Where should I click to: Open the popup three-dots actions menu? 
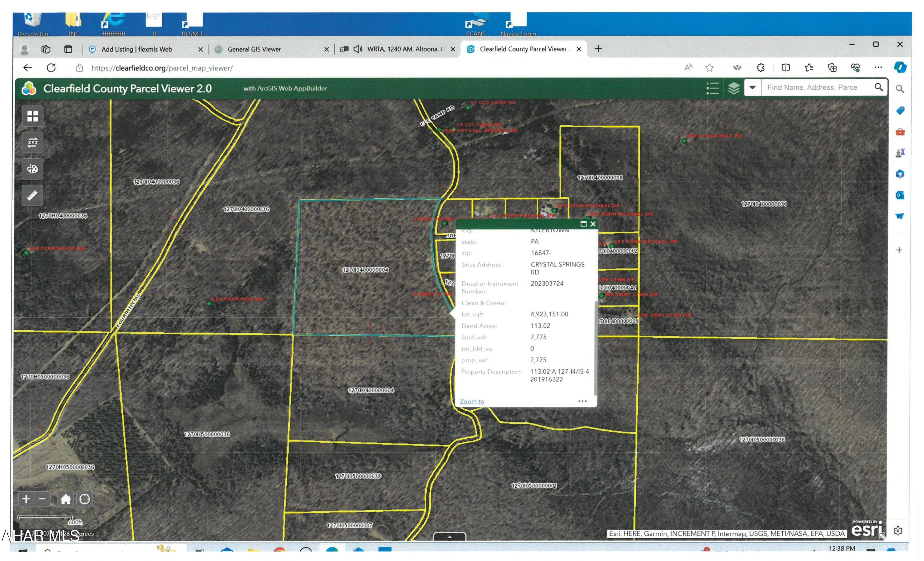point(582,401)
